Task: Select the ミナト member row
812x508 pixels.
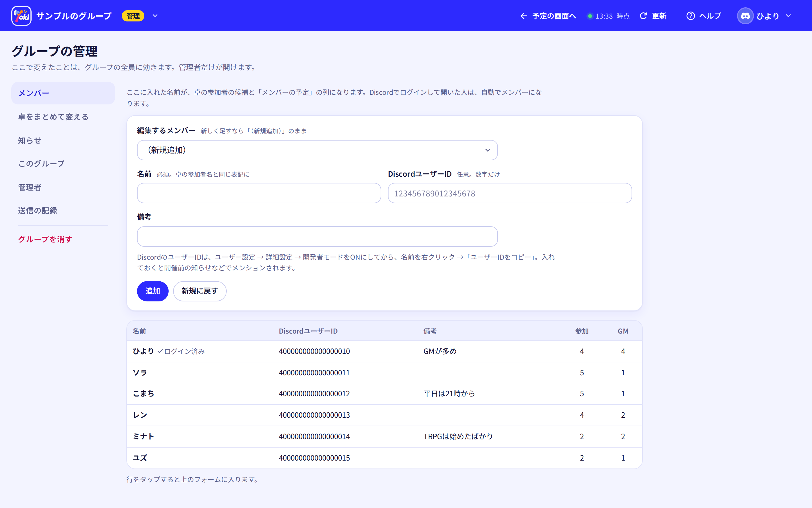Action: point(384,436)
